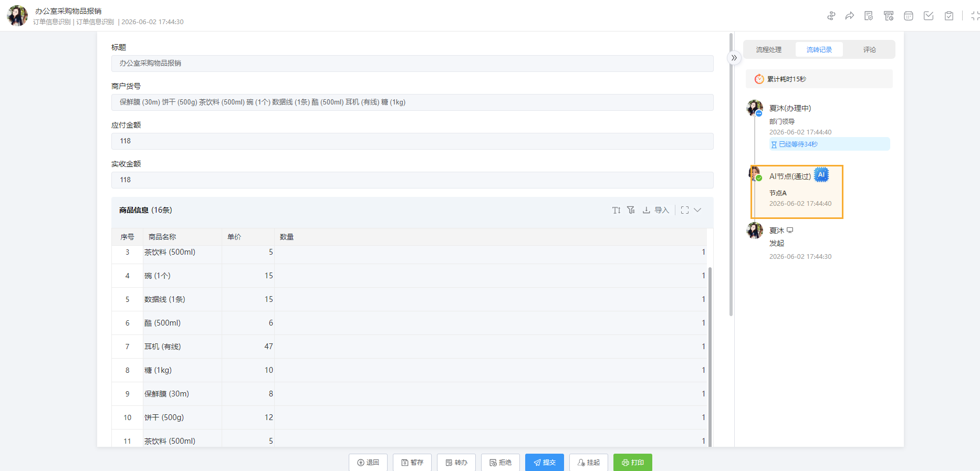Screen dimensions: 980x471
Task: Click the forward share arrow icon
Action: (849, 16)
